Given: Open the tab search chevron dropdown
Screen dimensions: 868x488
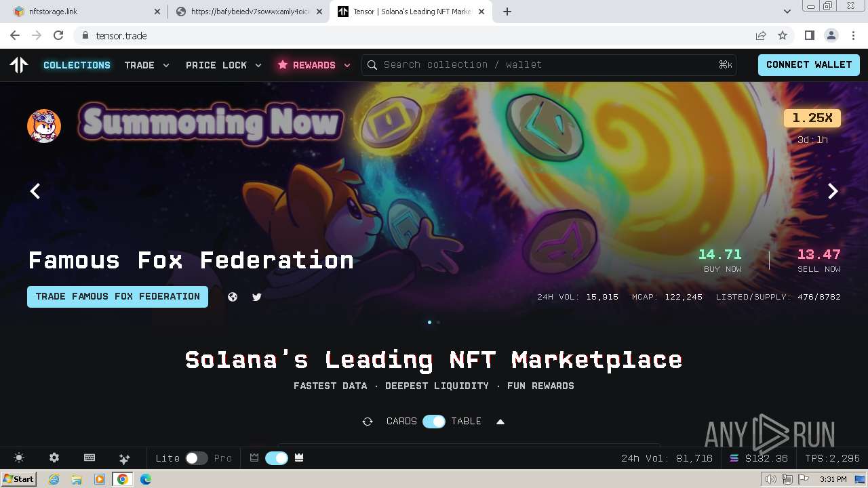Looking at the screenshot, I should [x=787, y=12].
